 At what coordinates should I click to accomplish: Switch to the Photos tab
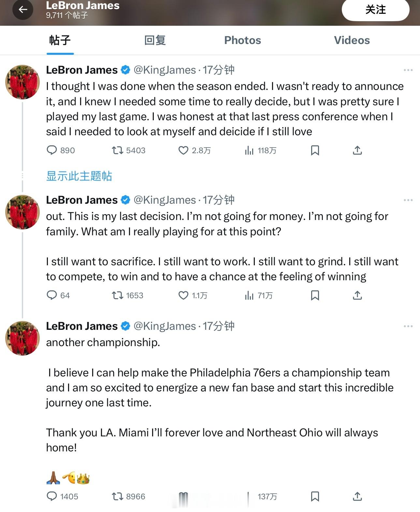click(243, 40)
